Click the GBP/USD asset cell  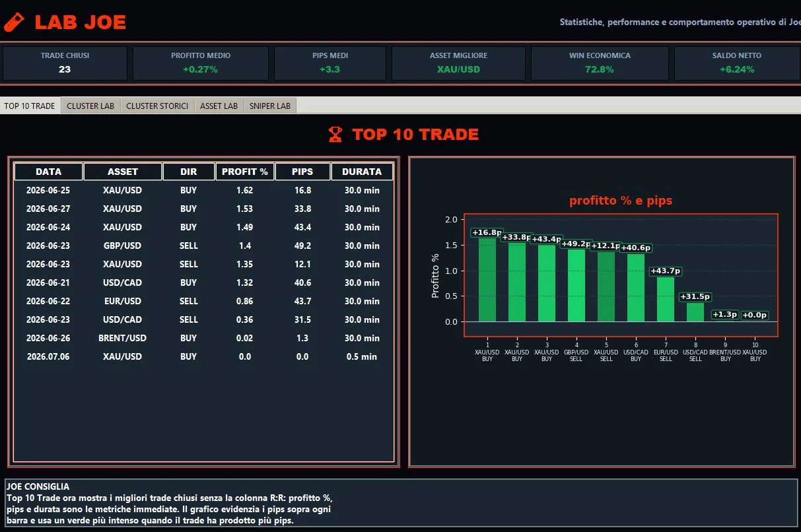click(123, 246)
